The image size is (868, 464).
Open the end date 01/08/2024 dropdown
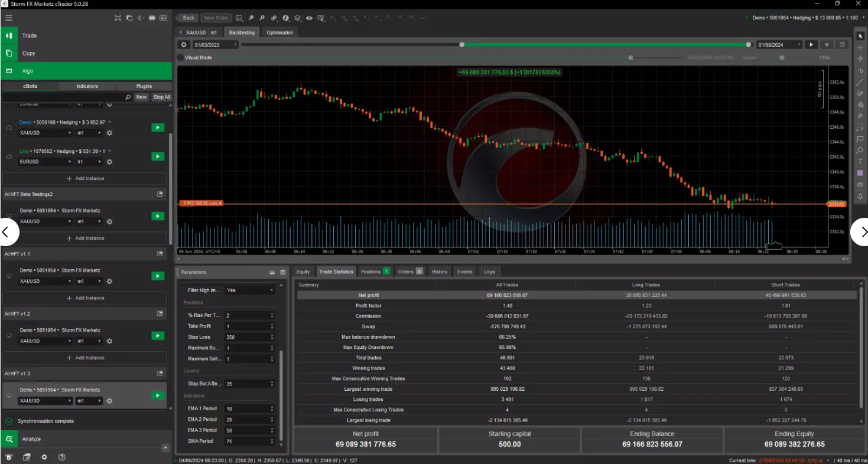(799, 45)
